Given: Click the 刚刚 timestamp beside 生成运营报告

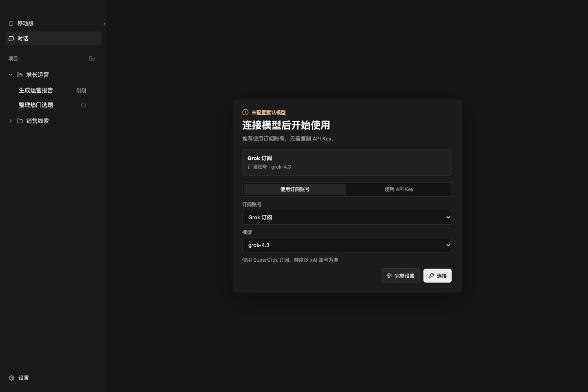Looking at the screenshot, I should tap(81, 91).
